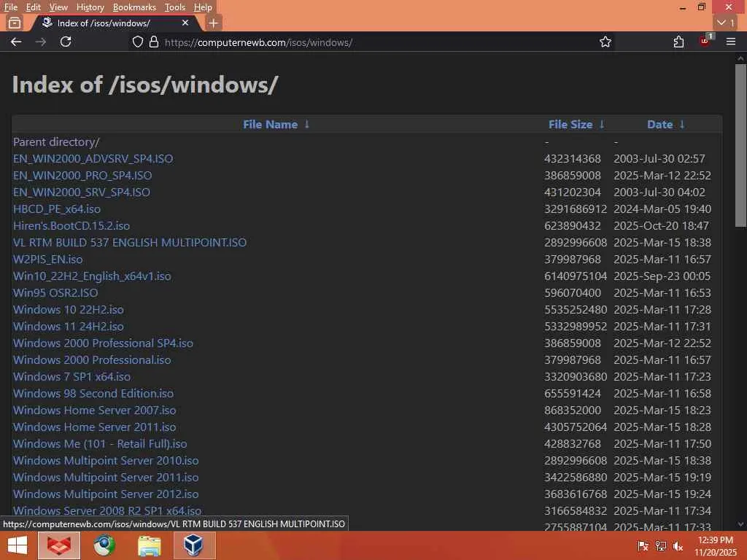Open the Windows Start button

coord(18,545)
